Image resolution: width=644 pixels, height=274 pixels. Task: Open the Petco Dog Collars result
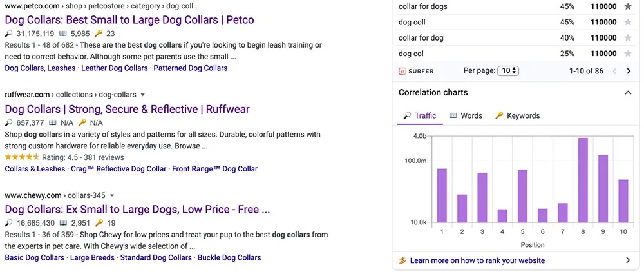click(129, 20)
